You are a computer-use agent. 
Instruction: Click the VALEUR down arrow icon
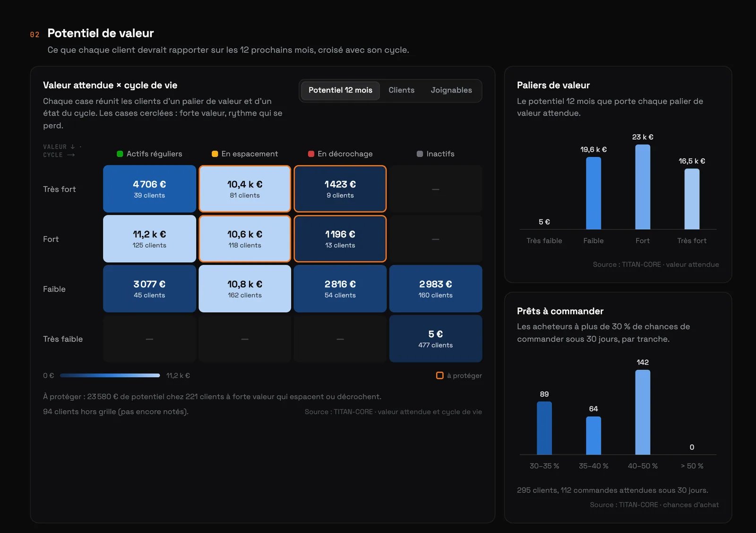(x=73, y=147)
